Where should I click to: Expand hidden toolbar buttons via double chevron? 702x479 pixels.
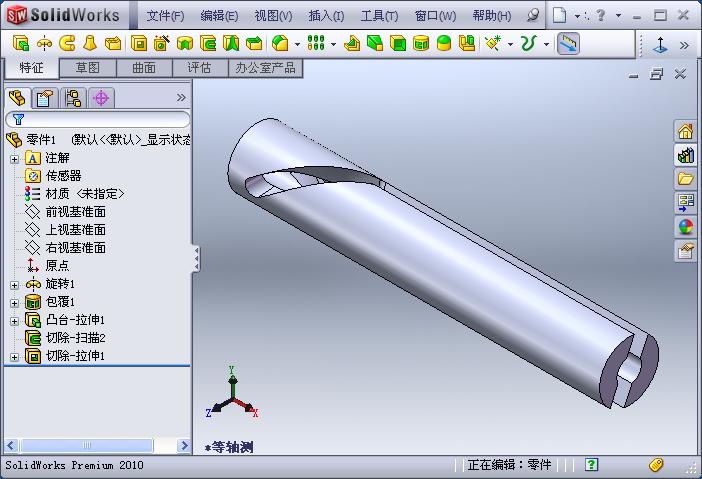(x=684, y=45)
